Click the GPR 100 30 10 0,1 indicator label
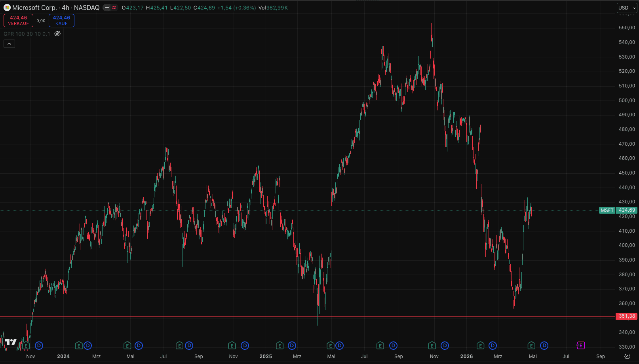This screenshot has width=639, height=364. [27, 34]
